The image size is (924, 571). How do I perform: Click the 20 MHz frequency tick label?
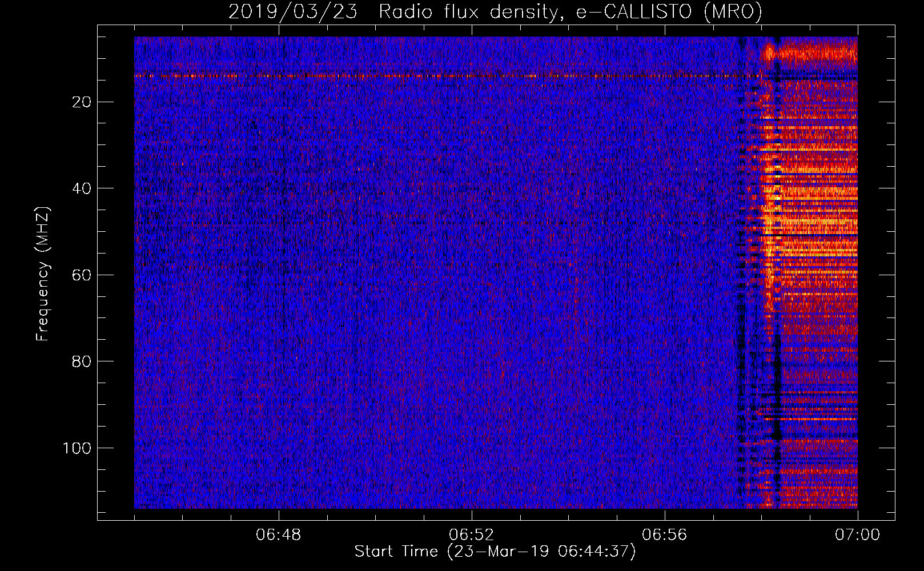(x=82, y=102)
